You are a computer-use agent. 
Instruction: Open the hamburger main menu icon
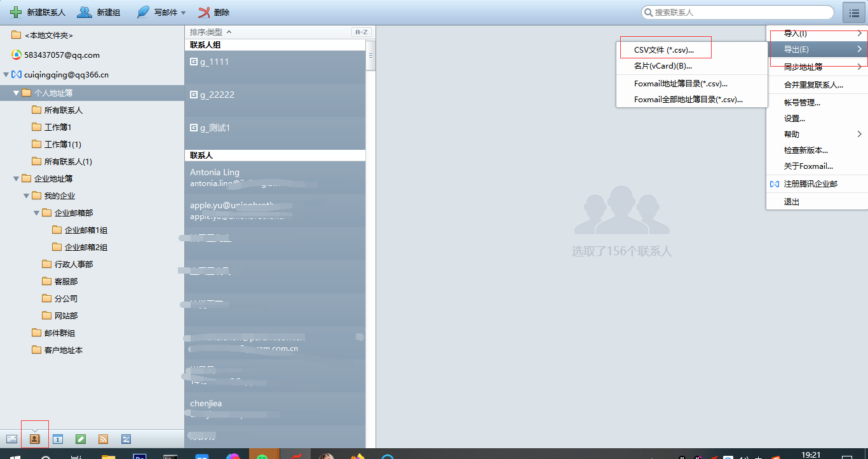point(853,12)
